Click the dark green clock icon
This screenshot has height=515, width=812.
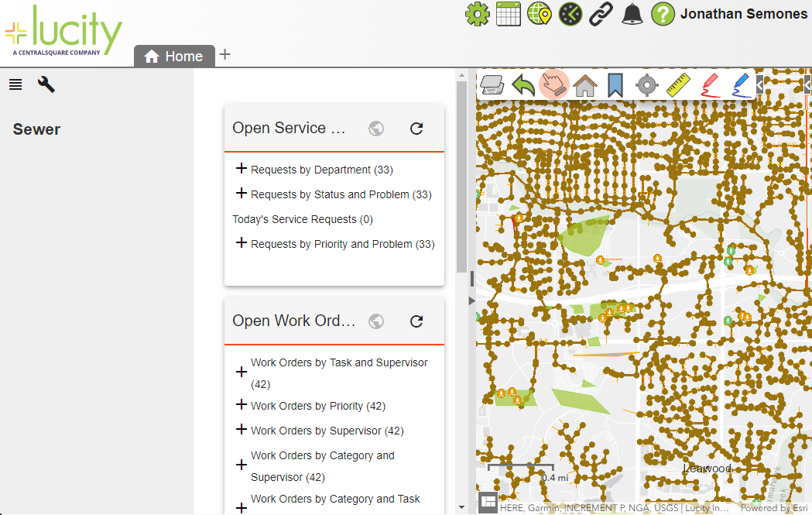click(x=570, y=14)
